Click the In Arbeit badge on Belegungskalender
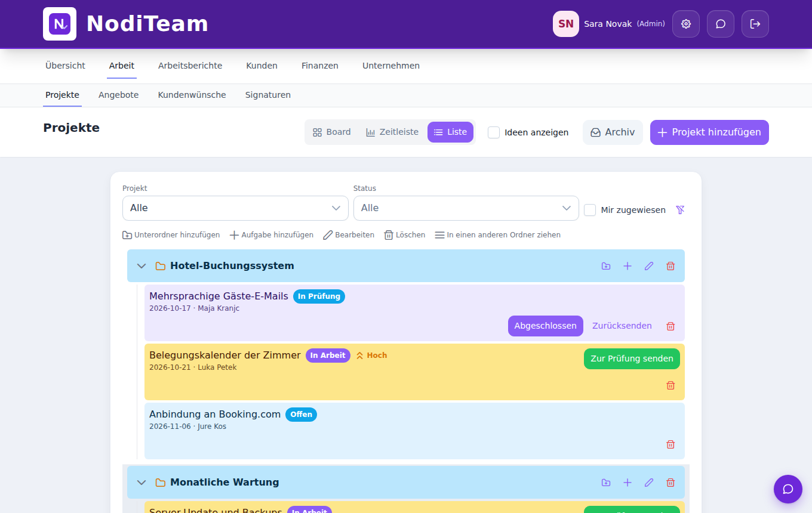Screen dimensions: 812x513 328,356
